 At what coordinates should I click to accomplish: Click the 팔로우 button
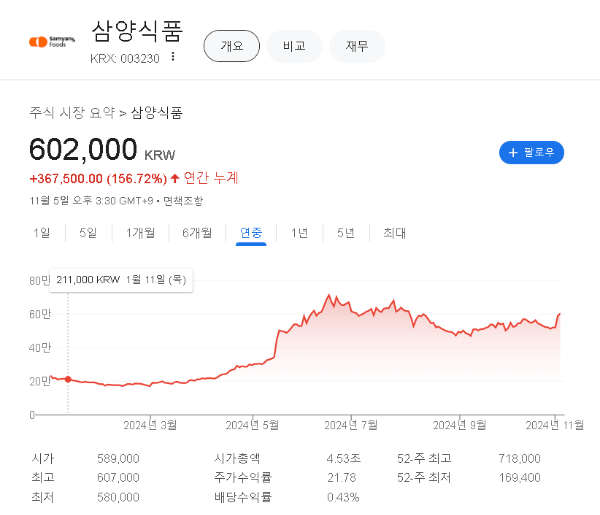531,152
